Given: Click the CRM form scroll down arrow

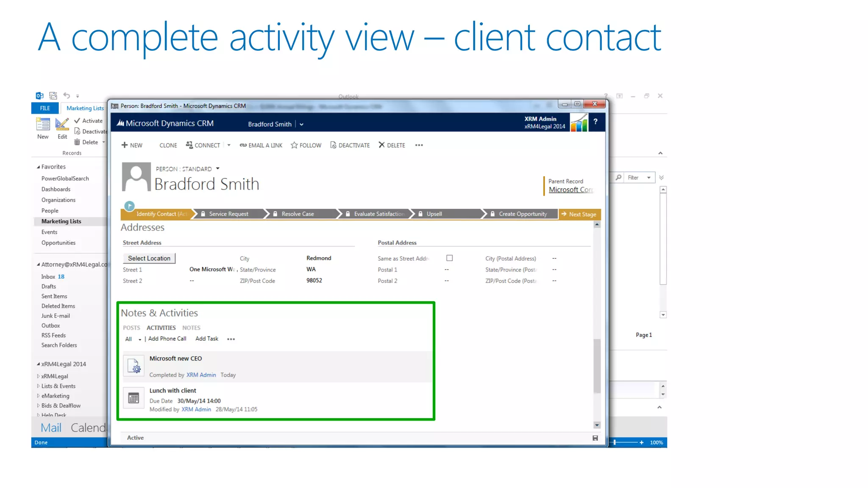Looking at the screenshot, I should coord(597,425).
